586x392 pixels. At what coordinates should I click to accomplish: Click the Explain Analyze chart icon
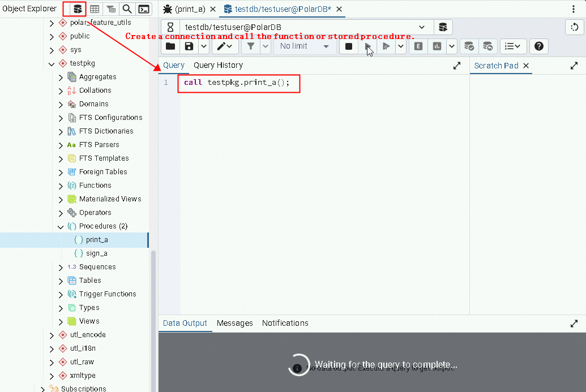(437, 46)
